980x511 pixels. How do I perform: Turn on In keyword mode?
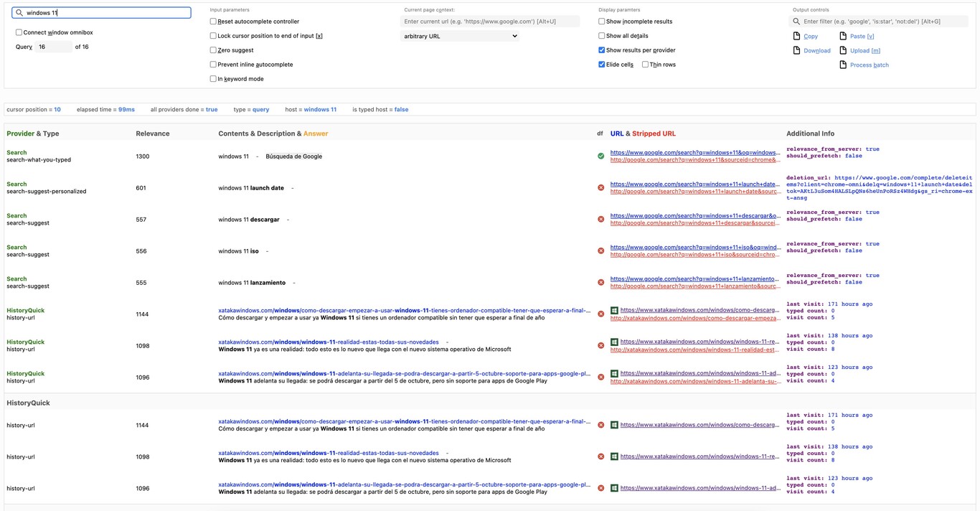pyautogui.click(x=213, y=79)
